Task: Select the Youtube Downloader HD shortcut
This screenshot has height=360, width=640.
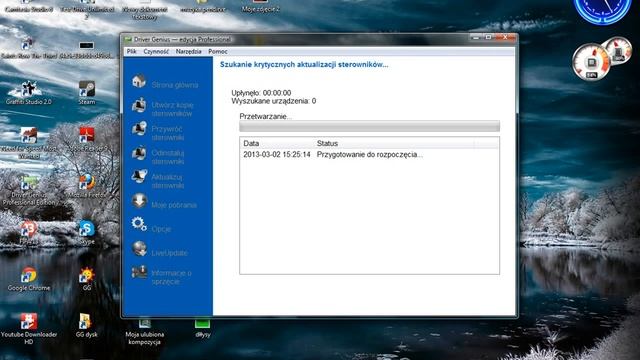Action: pyautogui.click(x=29, y=329)
